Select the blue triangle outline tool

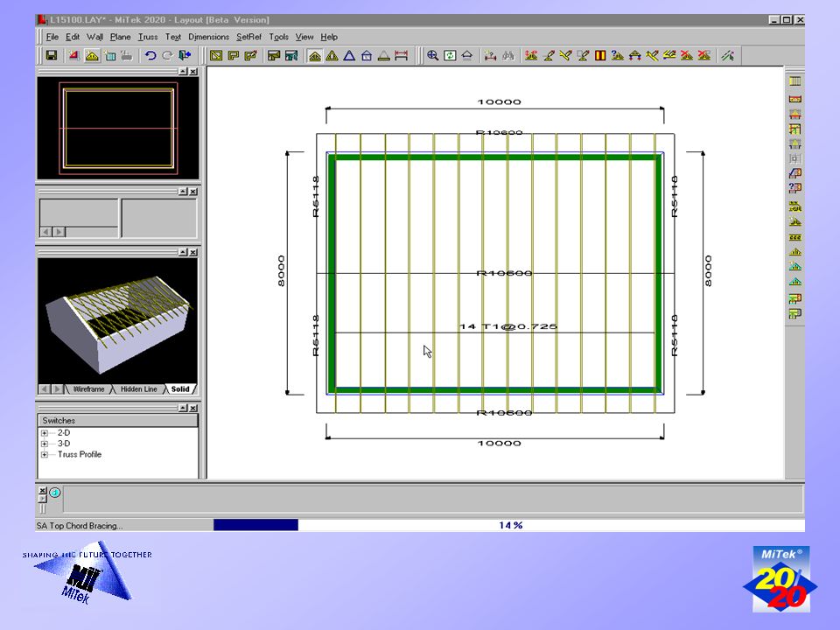349,56
